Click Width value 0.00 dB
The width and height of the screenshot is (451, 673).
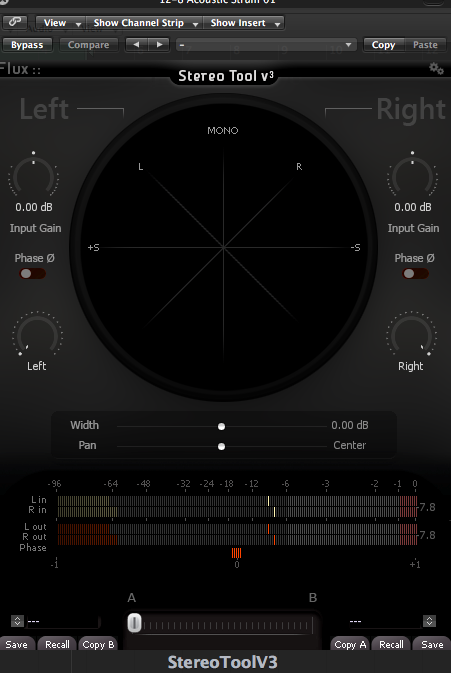tap(350, 425)
